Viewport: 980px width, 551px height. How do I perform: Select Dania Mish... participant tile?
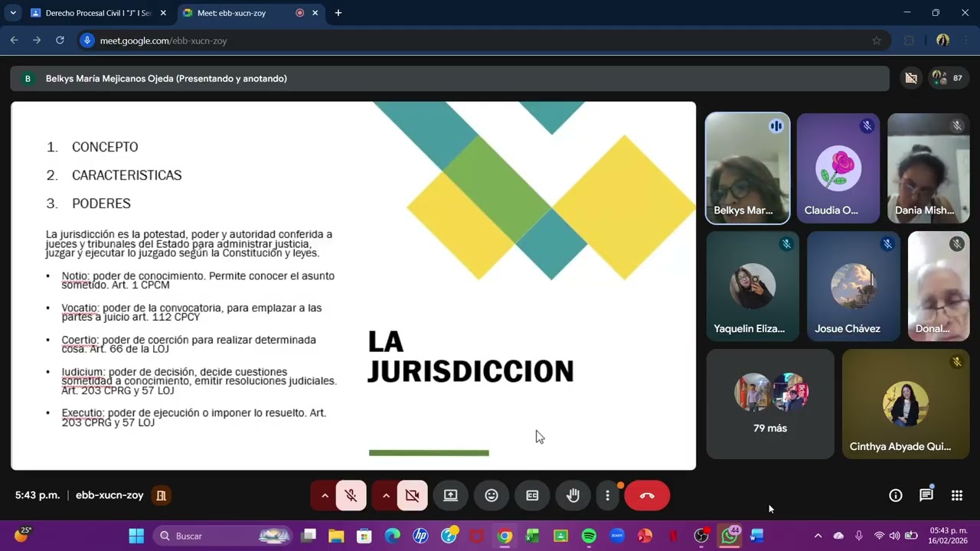pos(928,168)
